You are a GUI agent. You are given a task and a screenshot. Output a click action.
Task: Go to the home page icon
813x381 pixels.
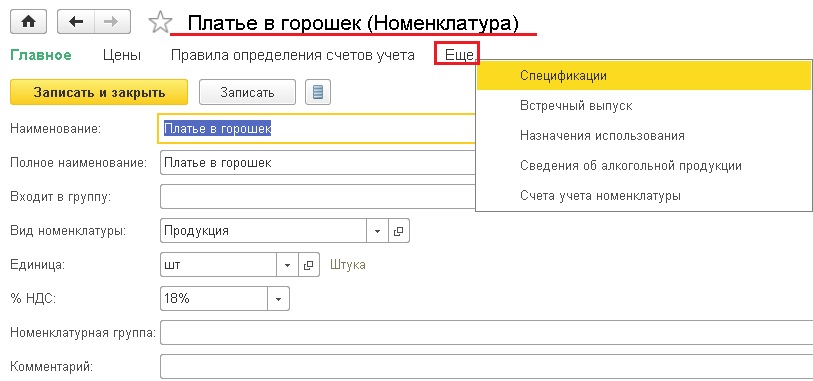(x=29, y=22)
